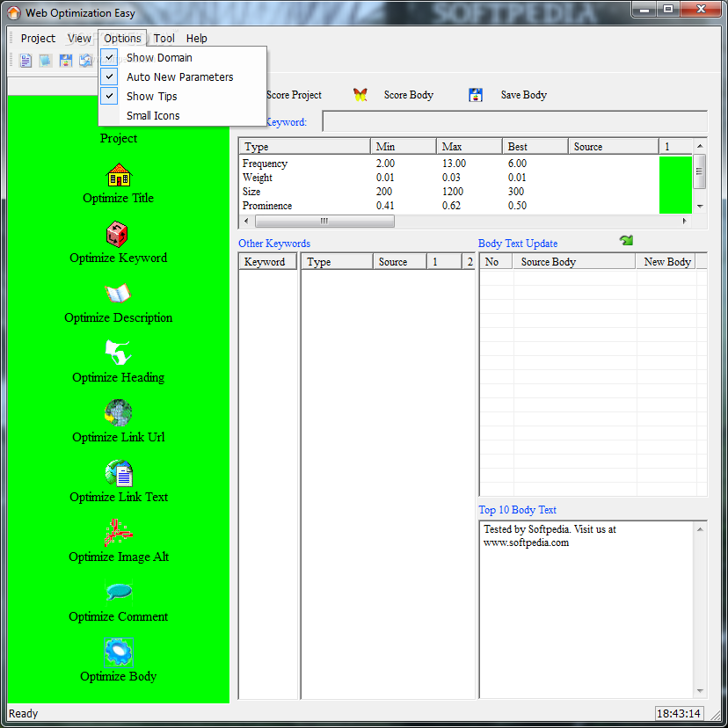Click inside the Keyword input field
The width and height of the screenshot is (728, 728).
(514, 121)
